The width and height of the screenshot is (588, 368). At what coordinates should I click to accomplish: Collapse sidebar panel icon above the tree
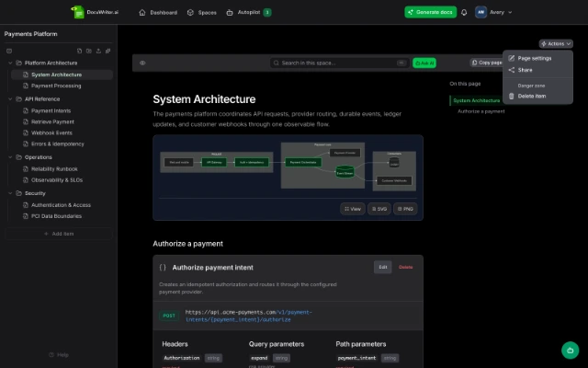click(9, 51)
